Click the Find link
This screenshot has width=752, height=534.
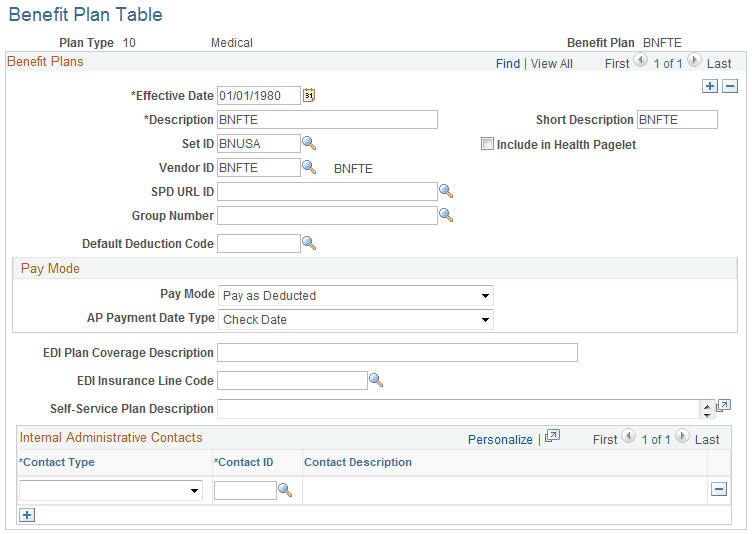[508, 64]
